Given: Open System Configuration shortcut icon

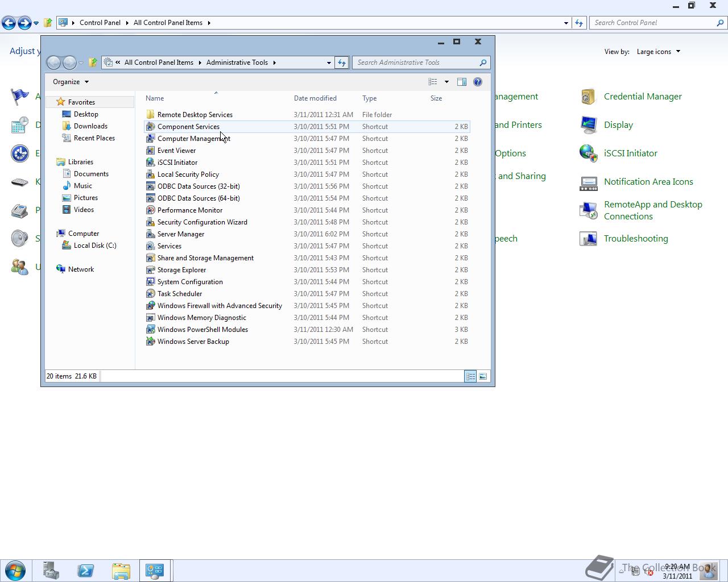Looking at the screenshot, I should (x=150, y=282).
